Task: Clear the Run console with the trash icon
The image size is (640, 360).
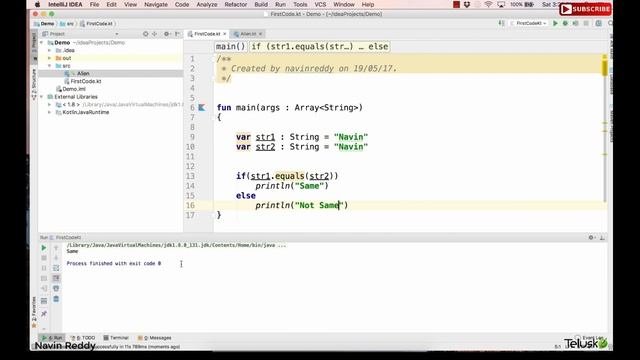Action: [56, 299]
